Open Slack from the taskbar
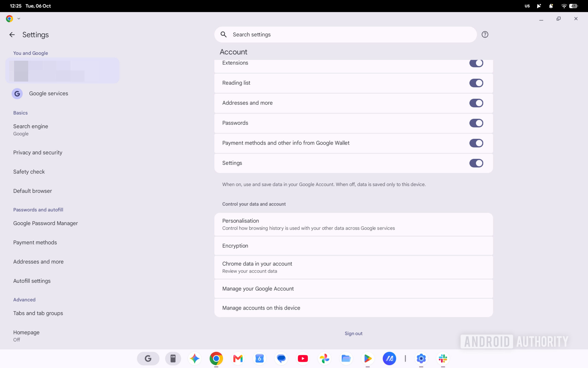The height and width of the screenshot is (368, 588). click(x=443, y=358)
